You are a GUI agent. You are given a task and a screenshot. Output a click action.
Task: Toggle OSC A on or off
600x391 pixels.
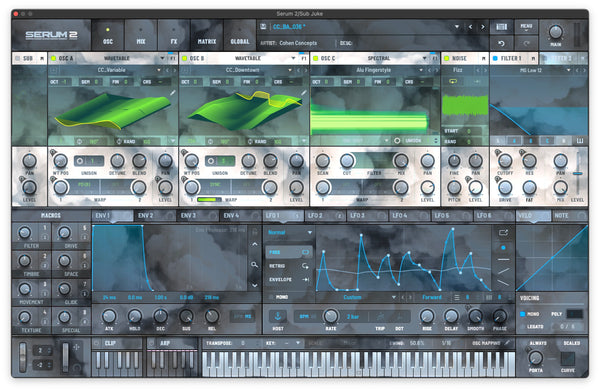click(x=53, y=58)
